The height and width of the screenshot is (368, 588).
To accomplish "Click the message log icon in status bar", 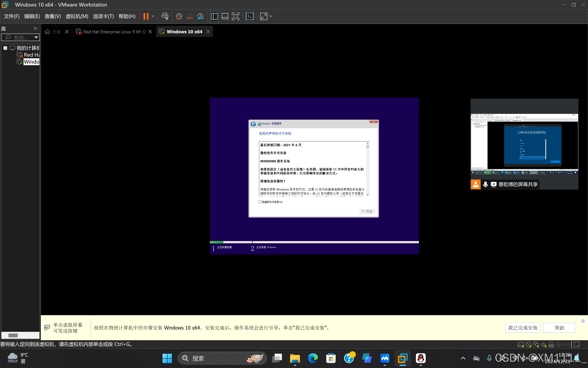I will pos(577,344).
